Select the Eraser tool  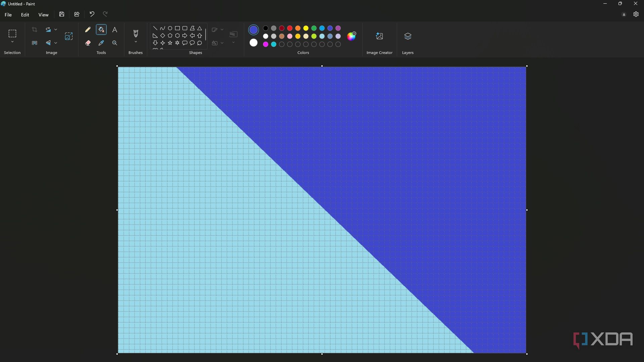point(88,43)
